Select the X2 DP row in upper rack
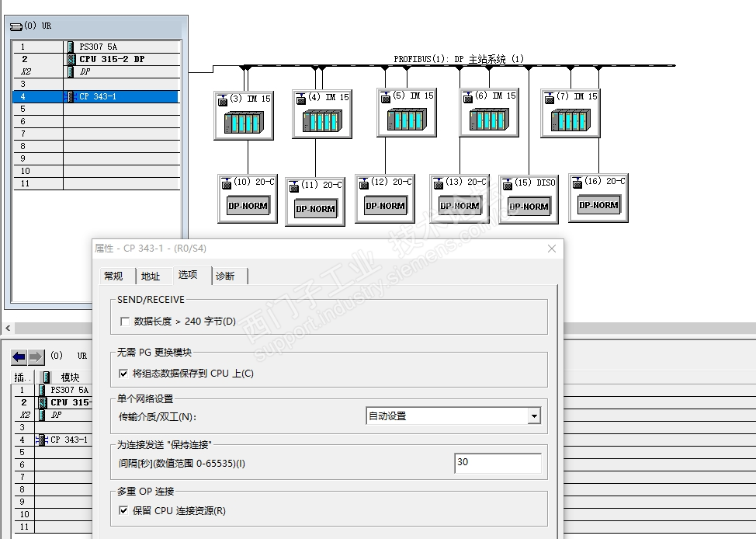 tap(97, 71)
